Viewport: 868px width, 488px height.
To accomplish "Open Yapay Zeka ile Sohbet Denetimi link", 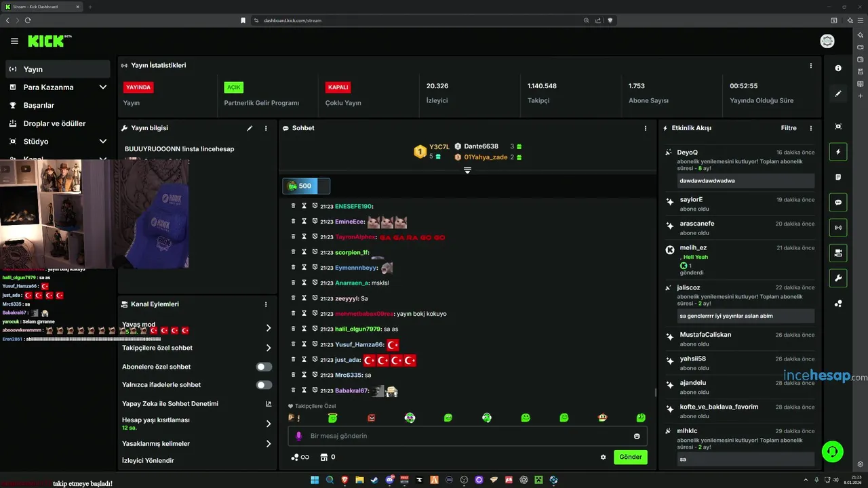I will click(x=197, y=404).
